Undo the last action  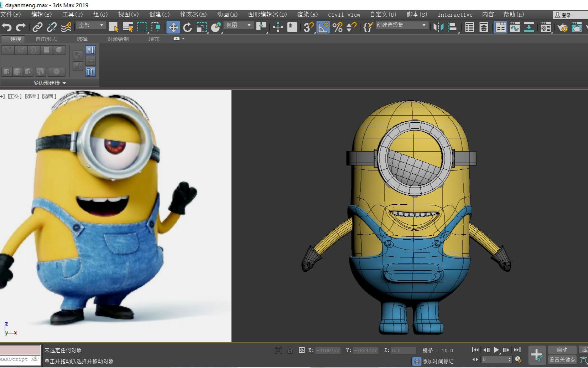tap(7, 27)
